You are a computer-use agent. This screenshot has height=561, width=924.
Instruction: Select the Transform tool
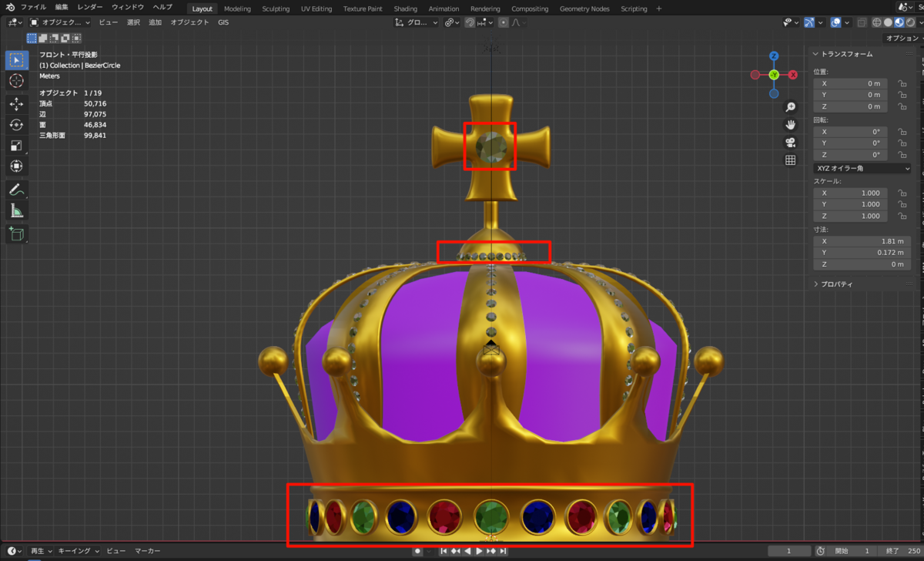click(x=17, y=166)
